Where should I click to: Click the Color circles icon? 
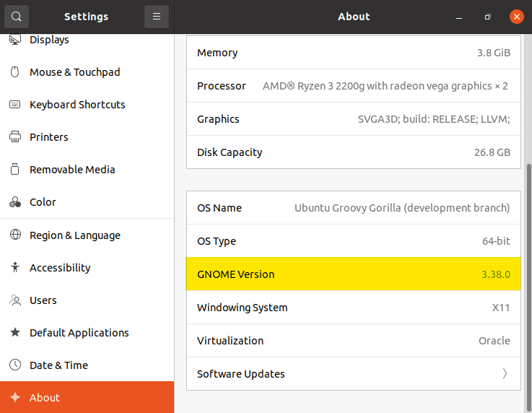point(15,202)
